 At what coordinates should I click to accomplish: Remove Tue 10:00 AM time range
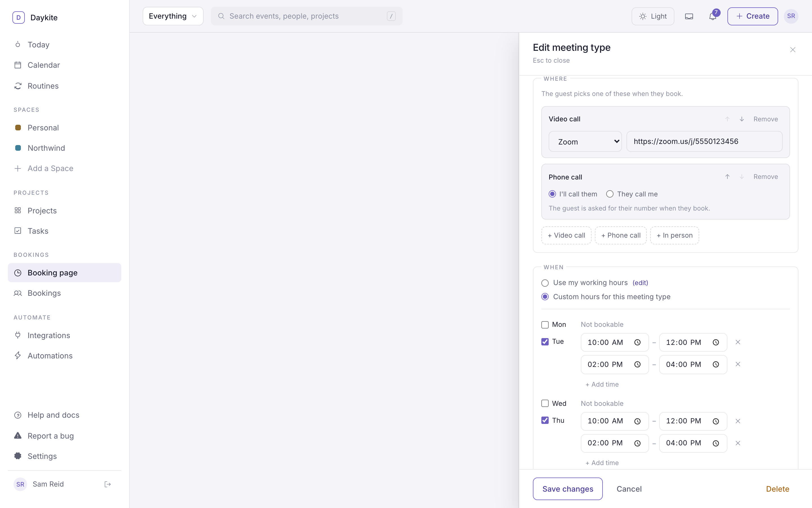tap(738, 342)
